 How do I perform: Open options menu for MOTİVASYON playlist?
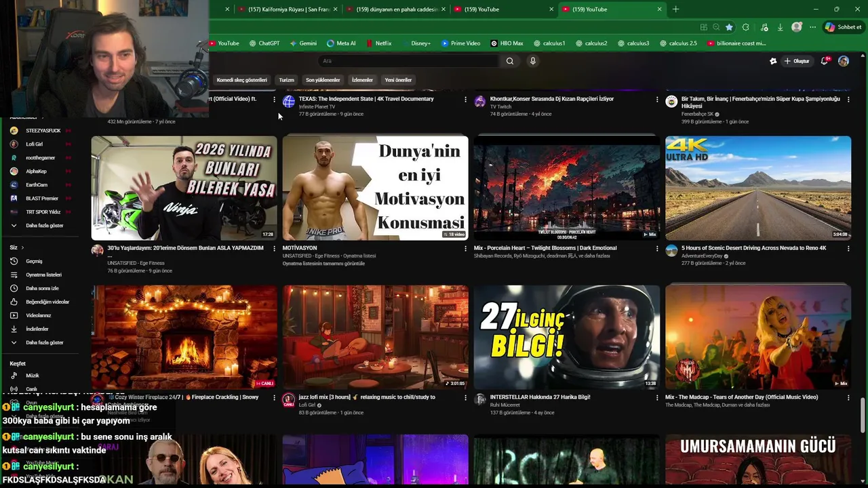click(x=465, y=249)
